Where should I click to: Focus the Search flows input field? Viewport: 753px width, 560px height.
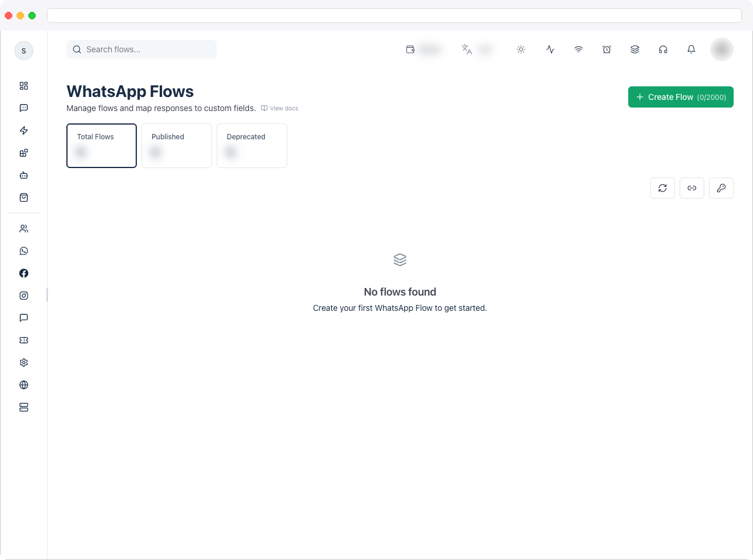click(142, 49)
